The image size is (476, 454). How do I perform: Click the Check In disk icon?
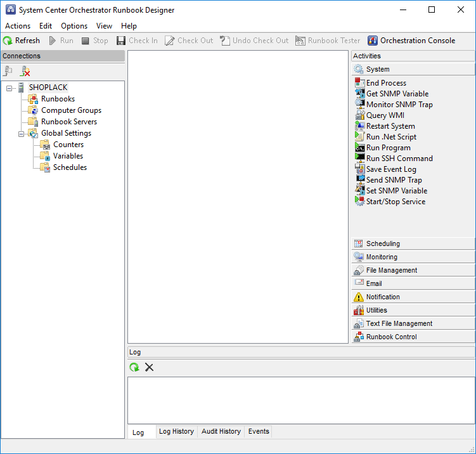tap(121, 41)
